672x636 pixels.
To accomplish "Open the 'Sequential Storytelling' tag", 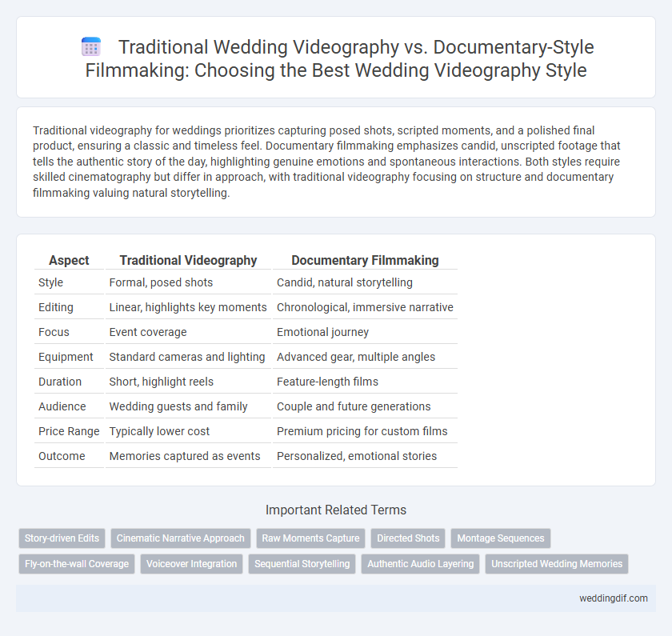I will click(302, 564).
